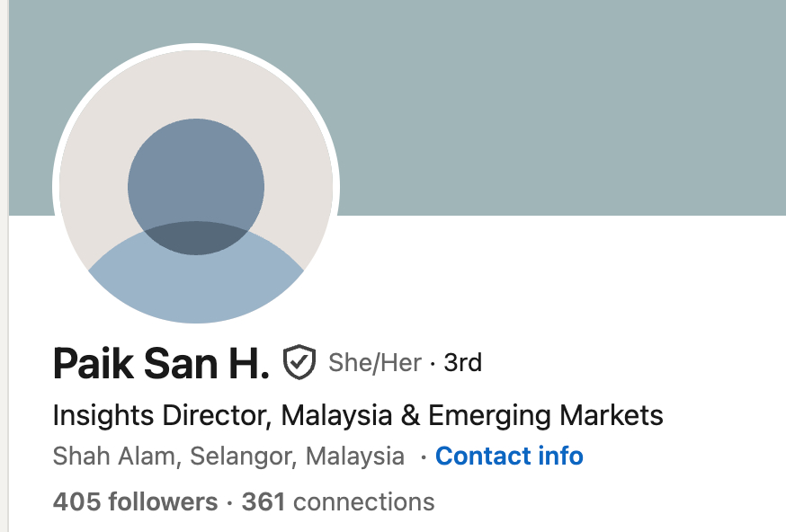Click the She/Her pronouns label

(x=375, y=363)
